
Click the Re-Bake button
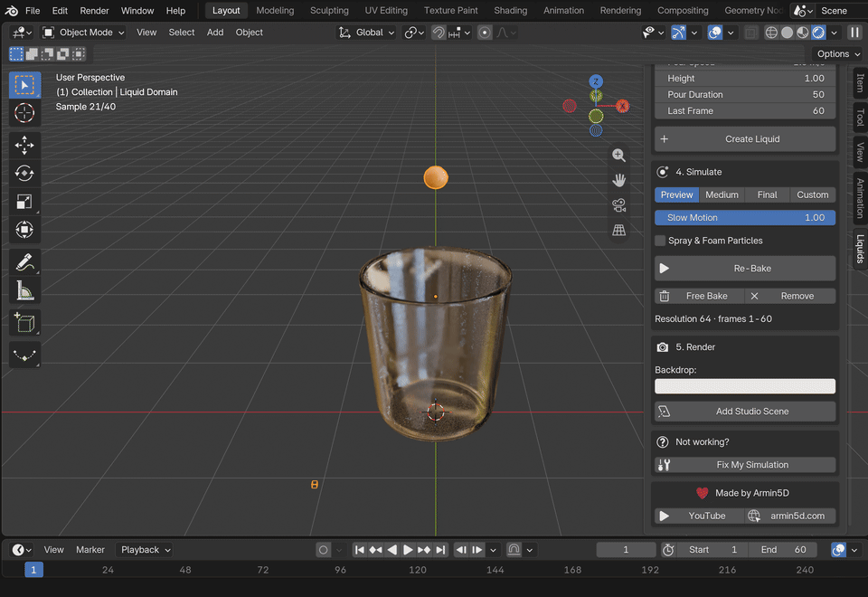pos(745,269)
